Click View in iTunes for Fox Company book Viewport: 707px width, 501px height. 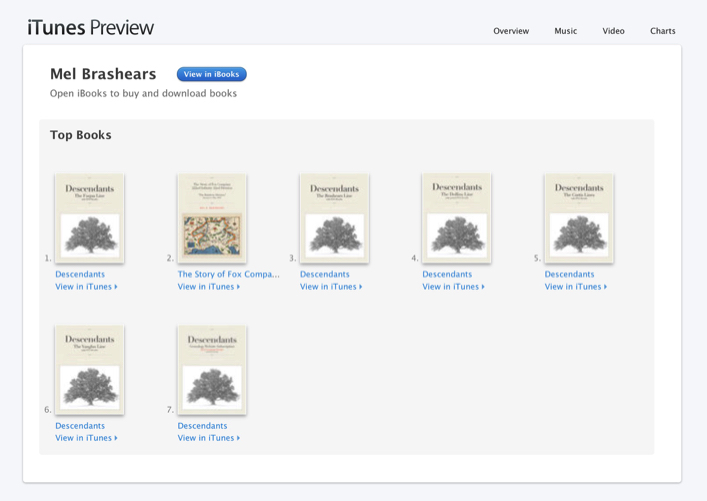coord(209,287)
